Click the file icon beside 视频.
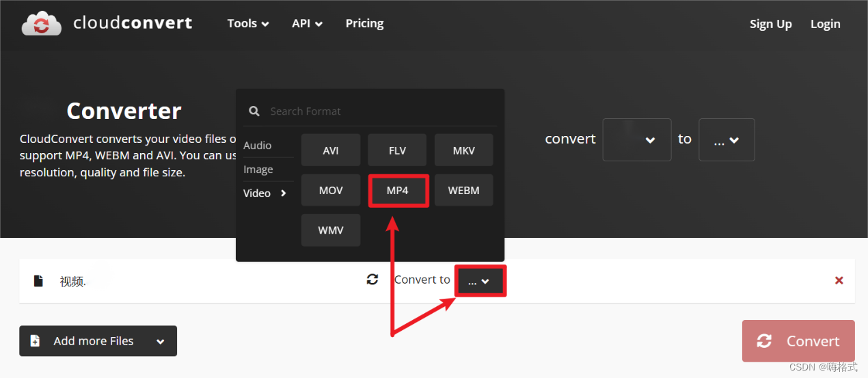This screenshot has height=378, width=868. click(38, 280)
